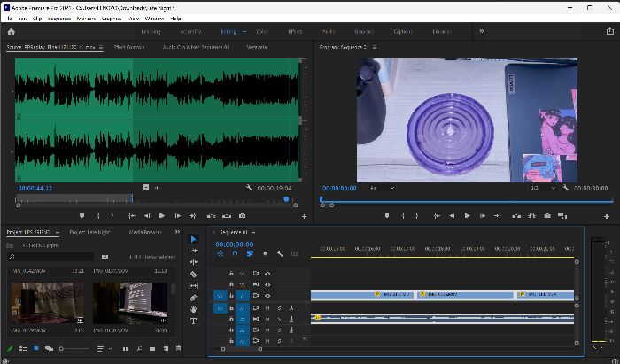Open the Sequence 01 timeline panel menu
The image size is (620, 364).
click(253, 232)
